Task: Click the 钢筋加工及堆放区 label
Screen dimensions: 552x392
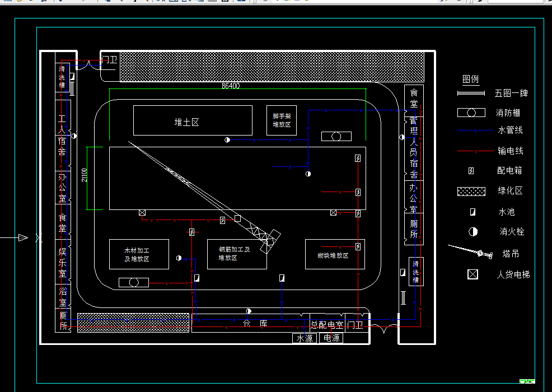Action: point(234,254)
